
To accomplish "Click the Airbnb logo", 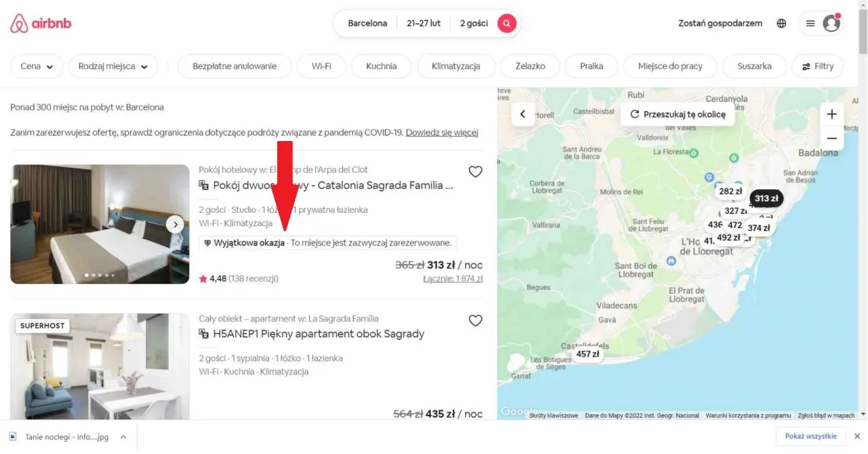I will click(41, 22).
